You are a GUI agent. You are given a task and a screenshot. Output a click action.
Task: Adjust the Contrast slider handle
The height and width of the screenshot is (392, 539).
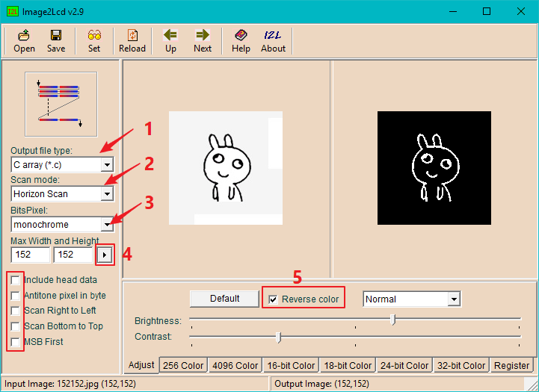[x=279, y=337]
